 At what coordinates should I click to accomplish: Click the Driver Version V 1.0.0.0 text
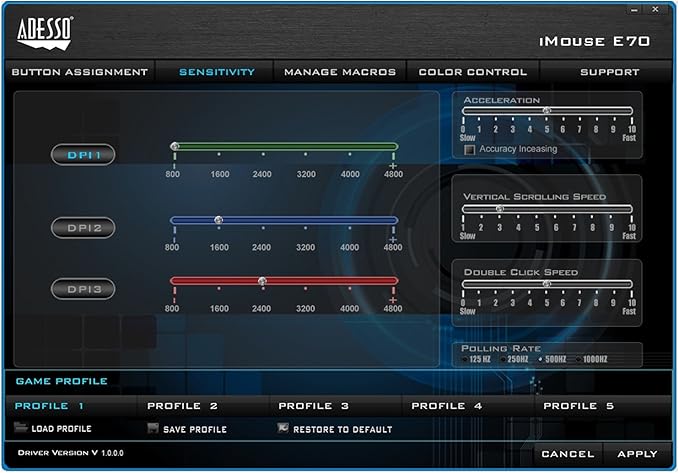click(71, 453)
